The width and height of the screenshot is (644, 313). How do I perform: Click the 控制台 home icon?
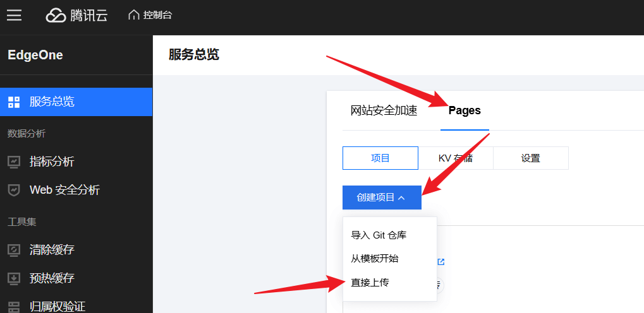[133, 15]
